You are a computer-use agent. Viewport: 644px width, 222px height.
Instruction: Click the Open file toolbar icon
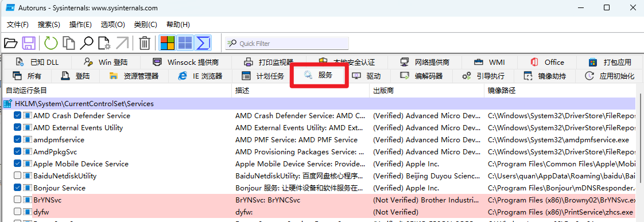(x=11, y=42)
